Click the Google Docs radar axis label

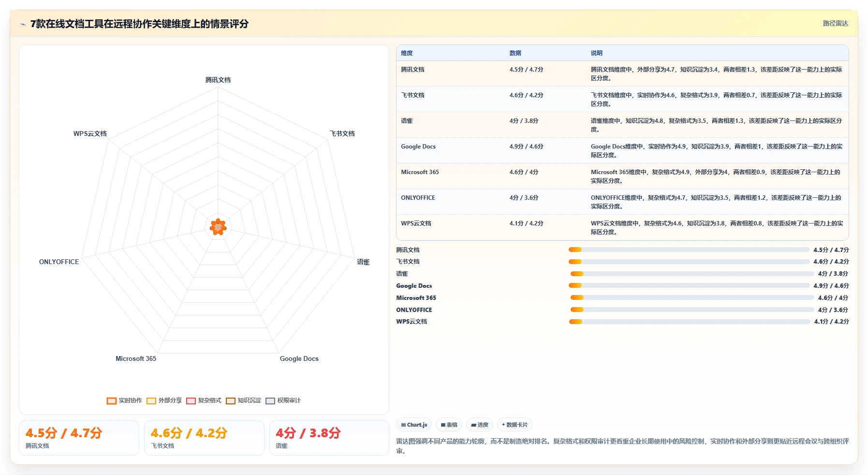299,358
